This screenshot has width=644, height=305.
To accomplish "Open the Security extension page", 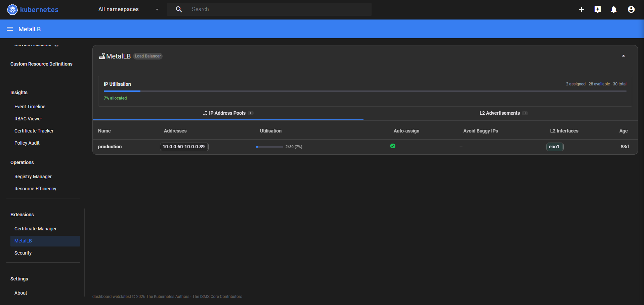I will pos(23,253).
